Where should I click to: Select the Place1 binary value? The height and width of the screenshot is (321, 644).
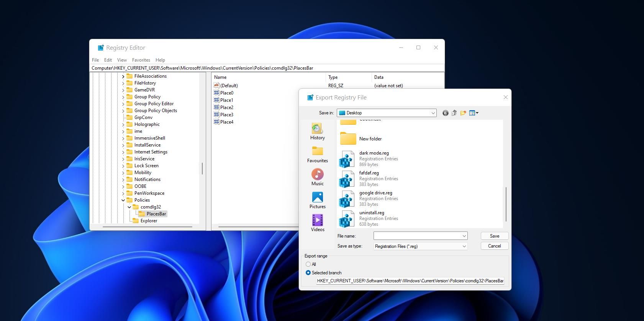tap(227, 100)
